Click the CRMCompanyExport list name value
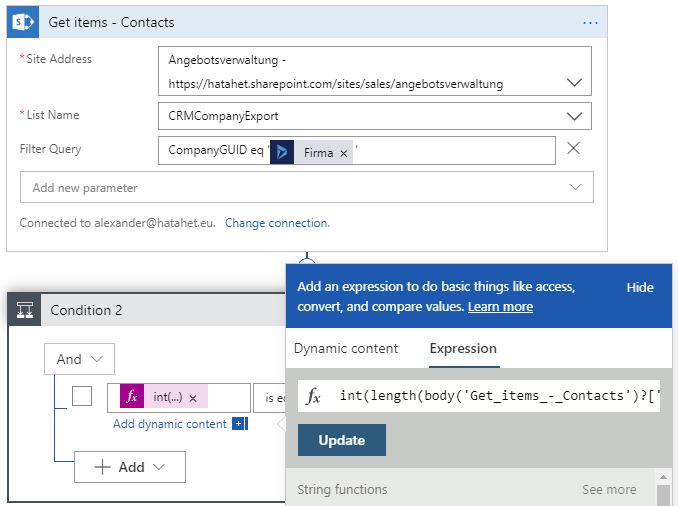 (x=223, y=116)
